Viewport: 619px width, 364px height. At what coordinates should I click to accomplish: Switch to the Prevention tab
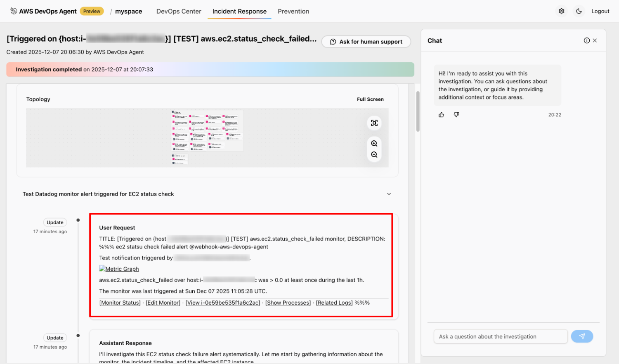(293, 11)
